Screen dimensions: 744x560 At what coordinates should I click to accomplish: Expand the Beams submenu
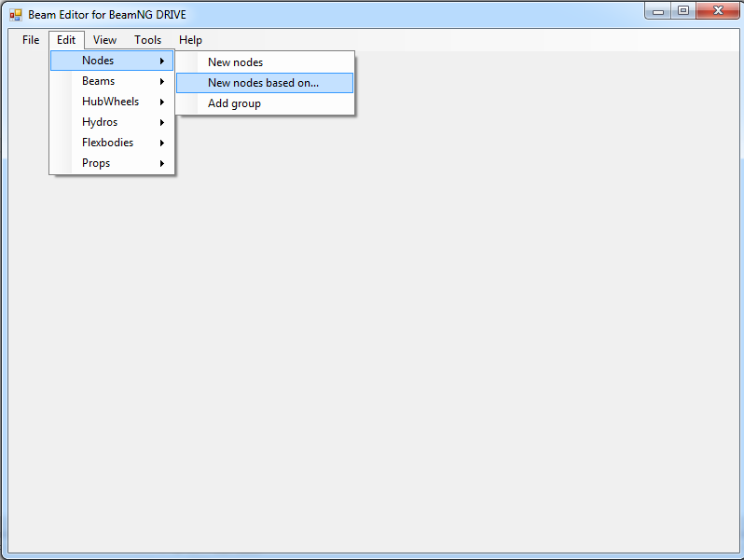point(112,81)
